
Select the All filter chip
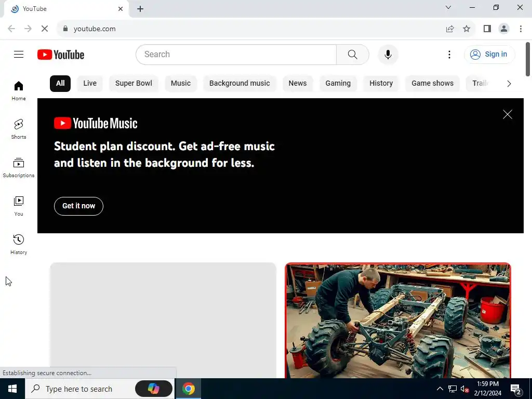[x=60, y=84]
